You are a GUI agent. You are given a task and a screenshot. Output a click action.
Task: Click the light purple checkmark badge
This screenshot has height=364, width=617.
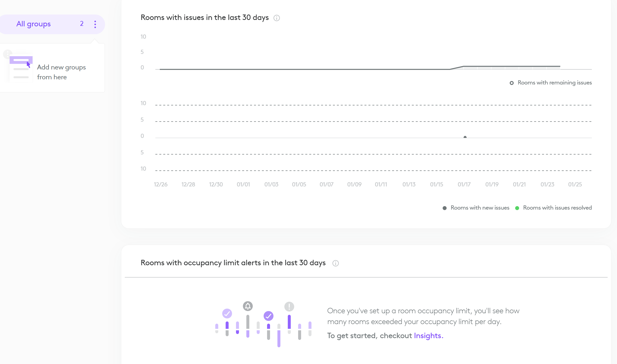tap(227, 314)
